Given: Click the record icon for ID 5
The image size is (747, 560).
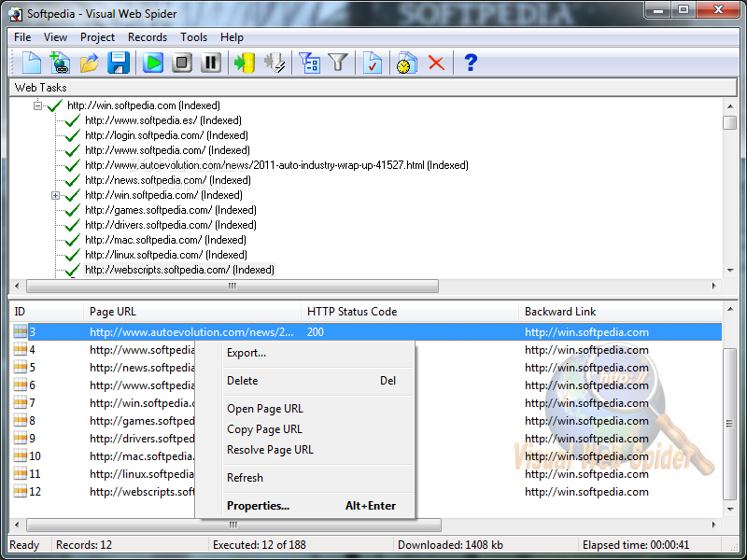Looking at the screenshot, I should pyautogui.click(x=20, y=367).
